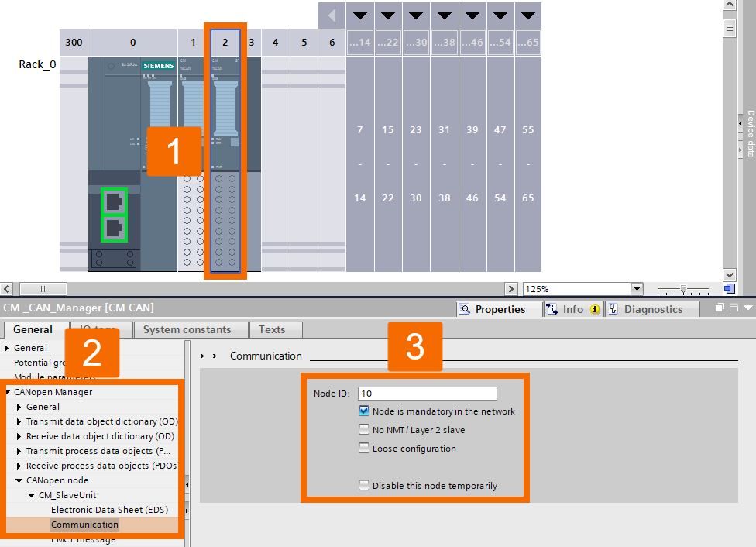Expand the top General tree node arrow

pyautogui.click(x=7, y=348)
